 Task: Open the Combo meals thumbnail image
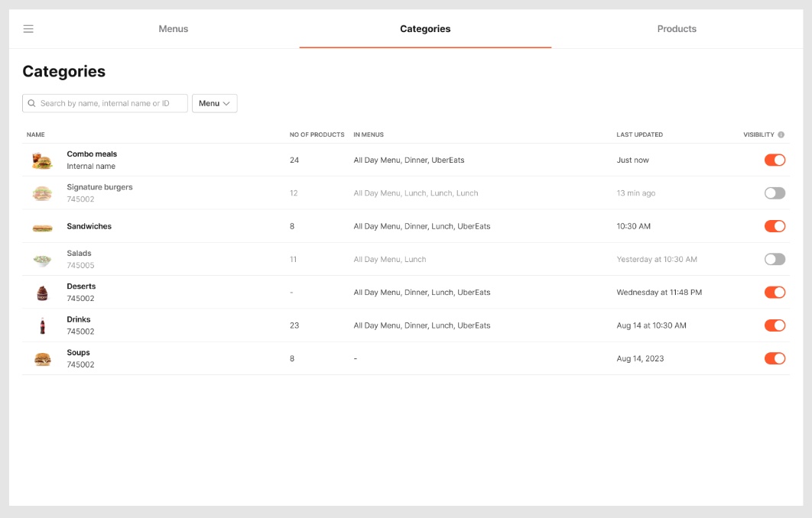click(x=43, y=160)
